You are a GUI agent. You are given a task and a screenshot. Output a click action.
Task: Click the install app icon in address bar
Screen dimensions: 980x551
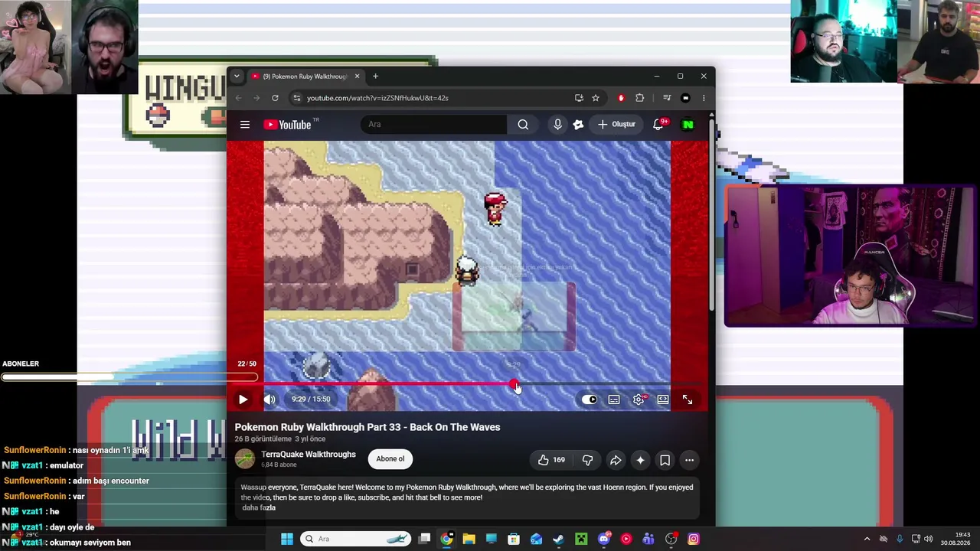579,98
